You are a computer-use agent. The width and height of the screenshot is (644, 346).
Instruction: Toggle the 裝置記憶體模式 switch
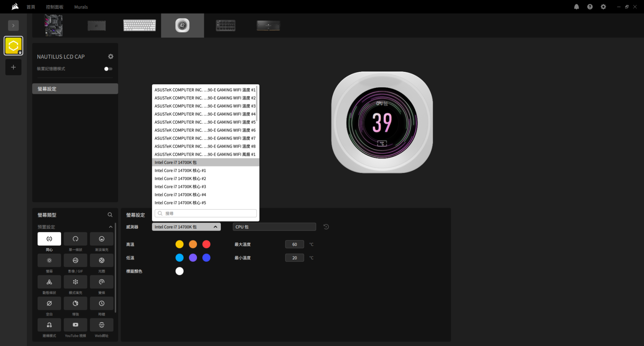pyautogui.click(x=108, y=69)
